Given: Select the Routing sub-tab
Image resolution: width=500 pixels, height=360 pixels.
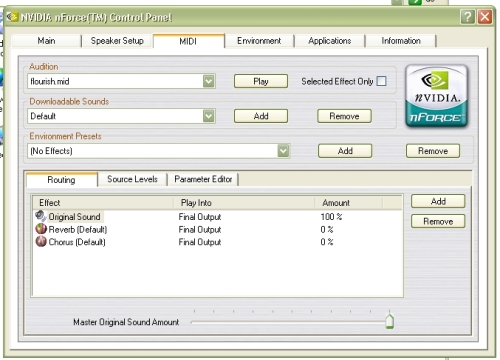Looking at the screenshot, I should tap(61, 180).
